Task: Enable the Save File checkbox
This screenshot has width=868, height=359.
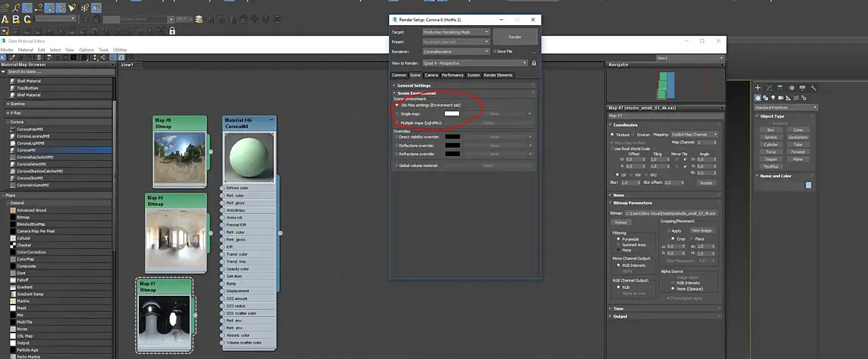Action: pos(494,51)
